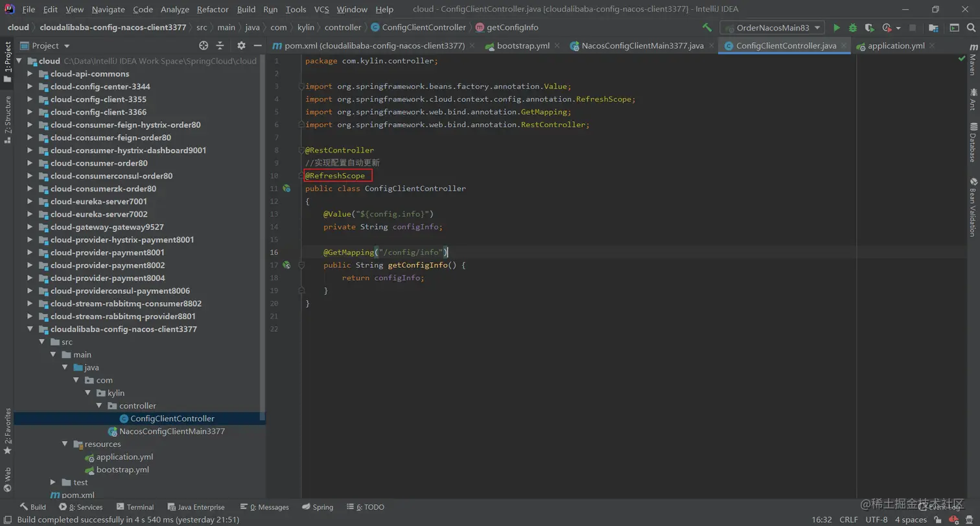The width and height of the screenshot is (980, 526).
Task: Open the Messages tool window
Action: pyautogui.click(x=264, y=507)
